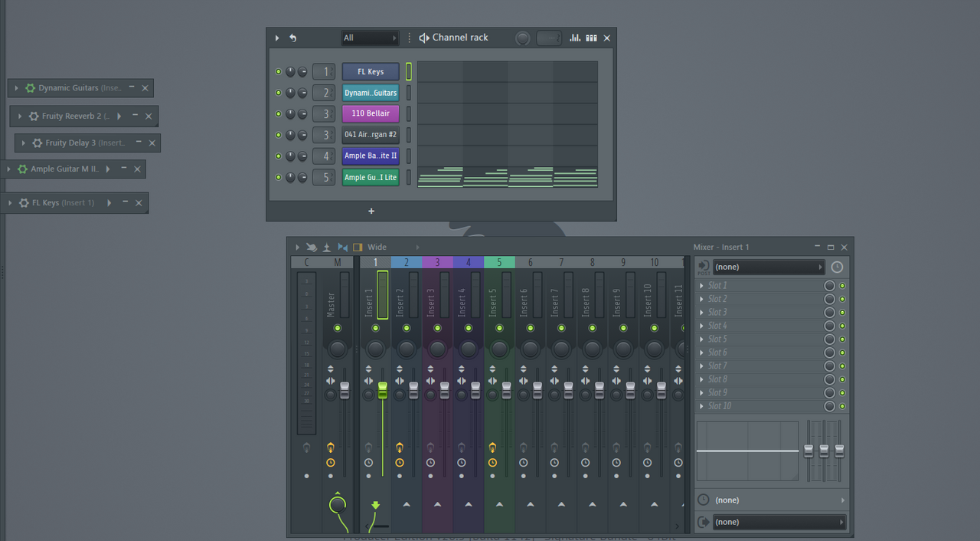
Task: Open the graph editor in Channel rack
Action: click(575, 38)
